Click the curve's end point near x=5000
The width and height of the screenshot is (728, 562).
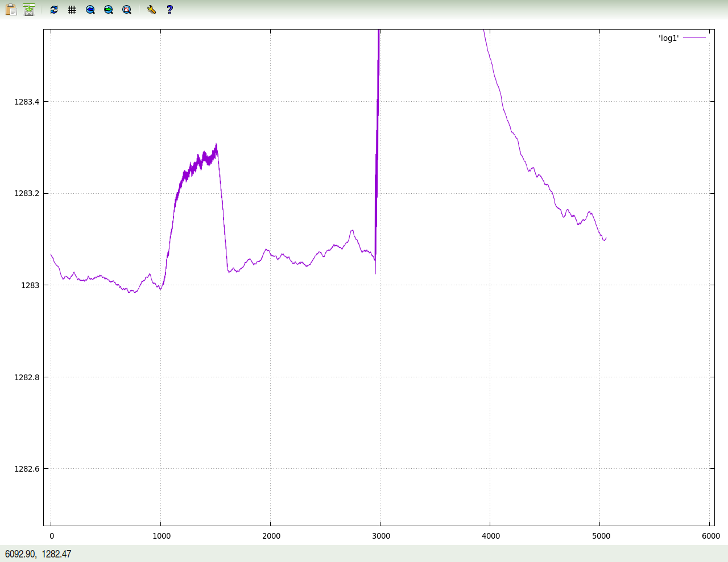click(606, 238)
